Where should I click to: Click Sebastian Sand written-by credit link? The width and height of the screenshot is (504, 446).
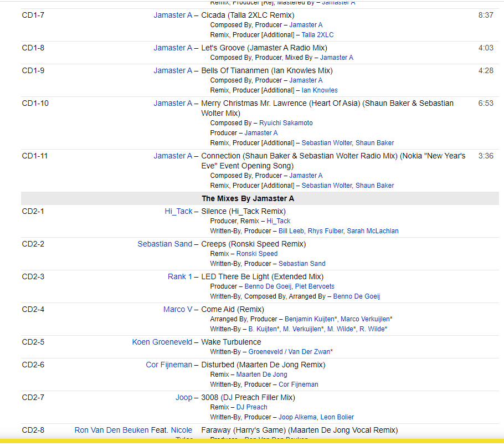302,264
